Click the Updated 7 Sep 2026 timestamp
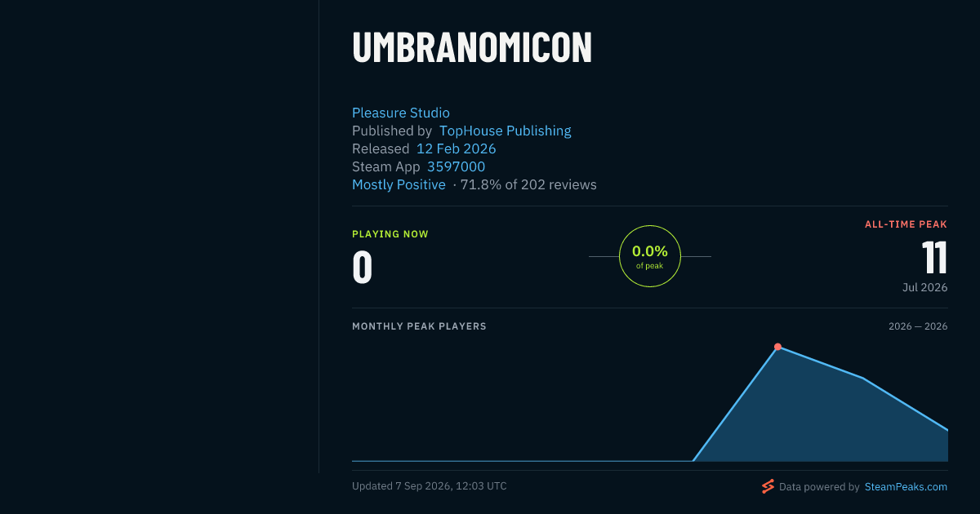 (430, 486)
